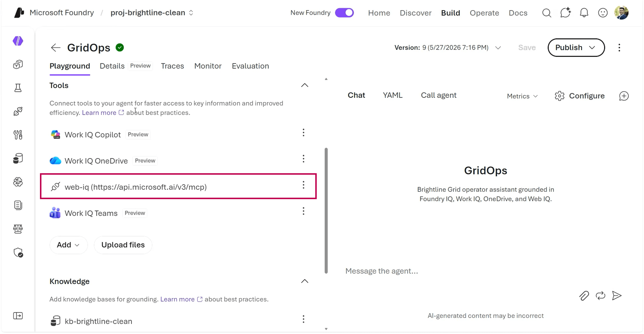Open the notifications bell

tap(584, 13)
